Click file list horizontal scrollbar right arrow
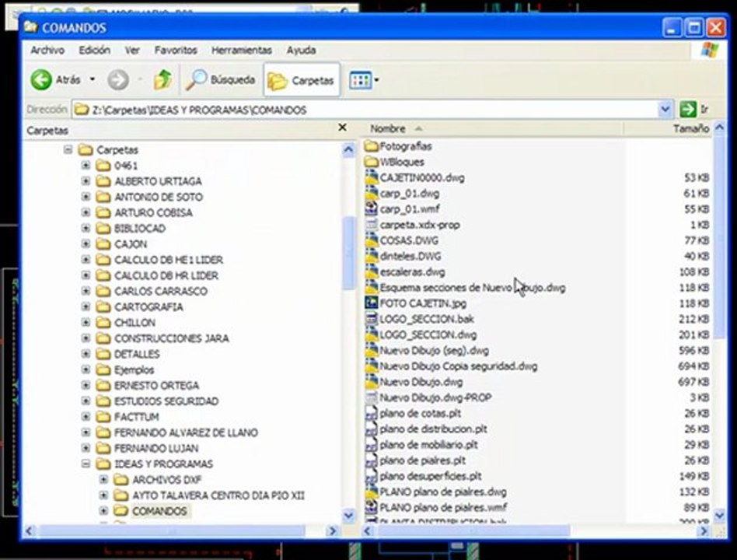The image size is (737, 560). point(704,531)
